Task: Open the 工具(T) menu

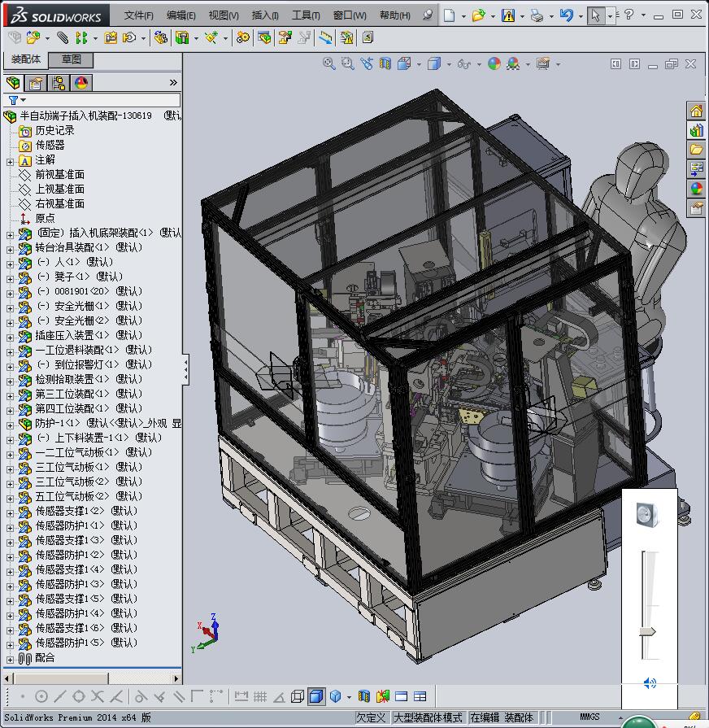Action: (x=306, y=15)
